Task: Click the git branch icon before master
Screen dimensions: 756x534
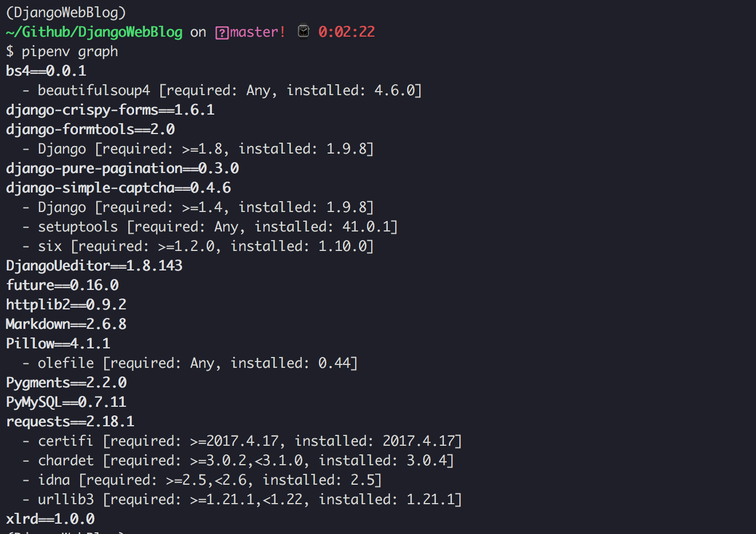Action: (x=222, y=33)
